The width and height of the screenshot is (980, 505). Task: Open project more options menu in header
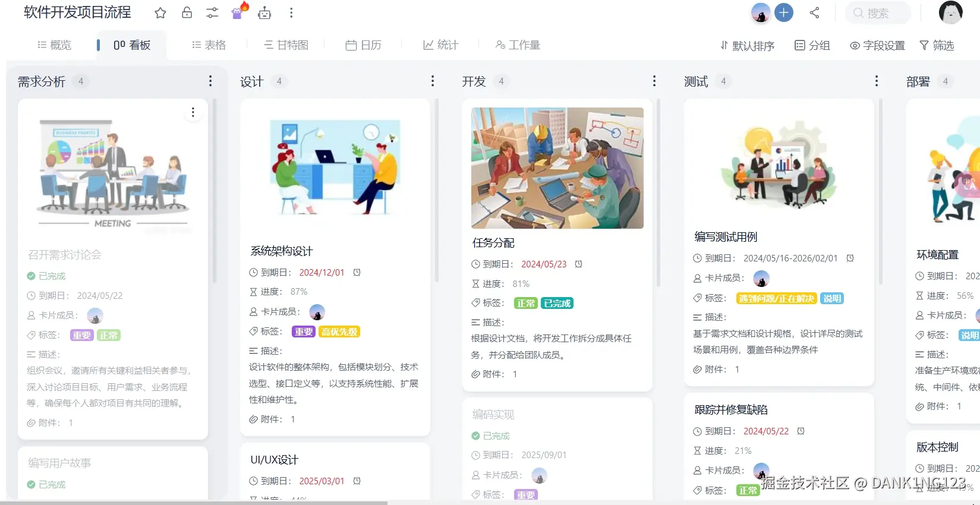tap(291, 12)
